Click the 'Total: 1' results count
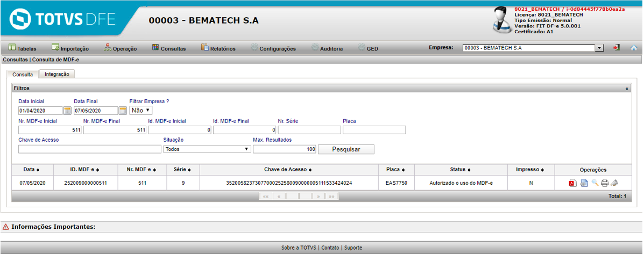 (617, 197)
